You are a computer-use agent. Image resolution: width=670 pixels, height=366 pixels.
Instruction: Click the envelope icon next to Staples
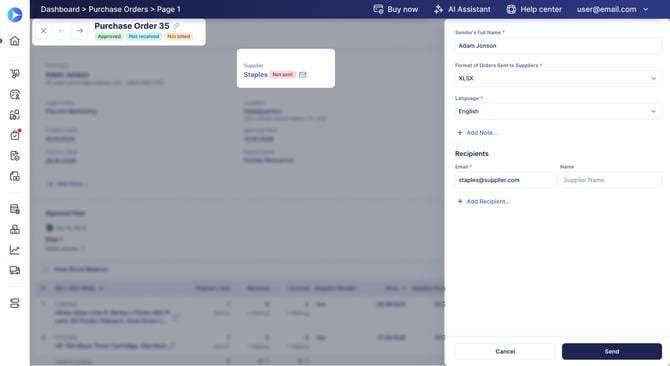(303, 75)
